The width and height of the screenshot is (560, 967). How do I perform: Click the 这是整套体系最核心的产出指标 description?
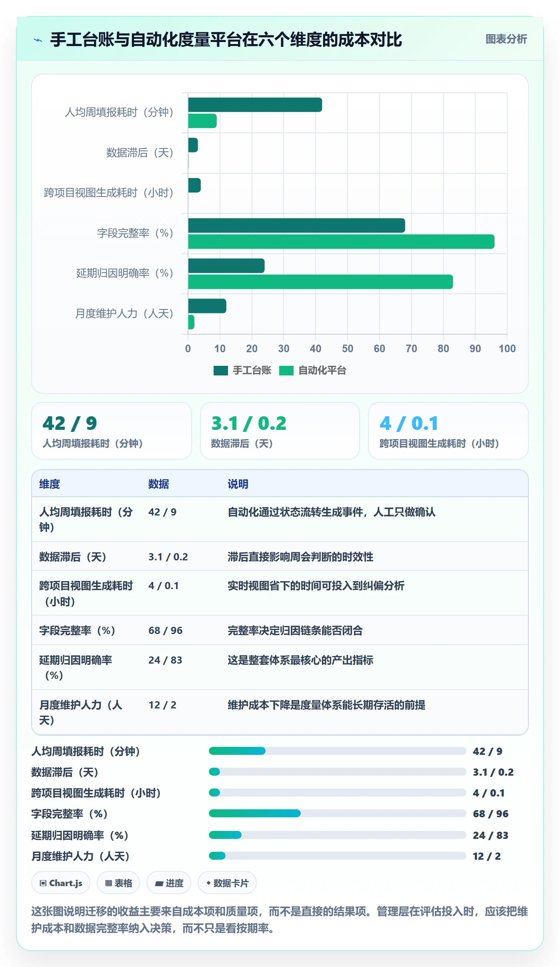point(300,660)
